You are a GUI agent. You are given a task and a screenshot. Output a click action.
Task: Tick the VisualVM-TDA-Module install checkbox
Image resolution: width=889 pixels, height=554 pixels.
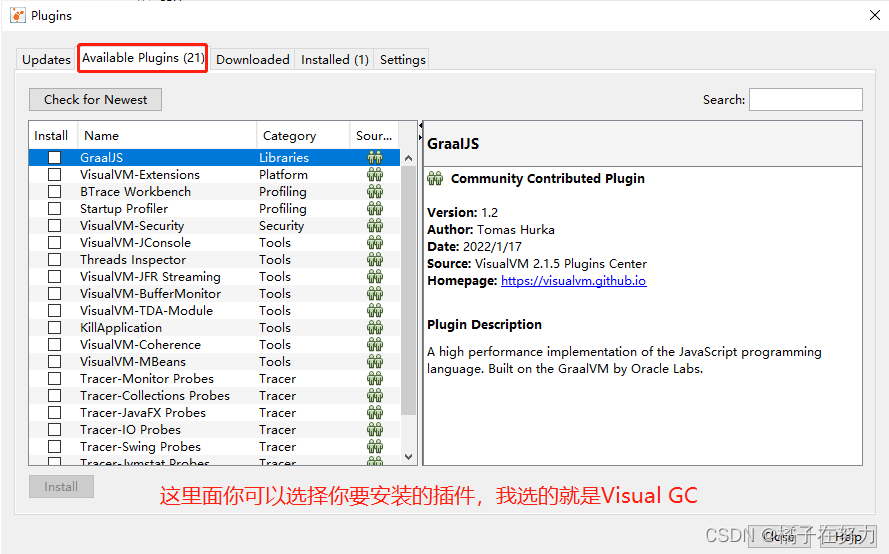point(54,311)
